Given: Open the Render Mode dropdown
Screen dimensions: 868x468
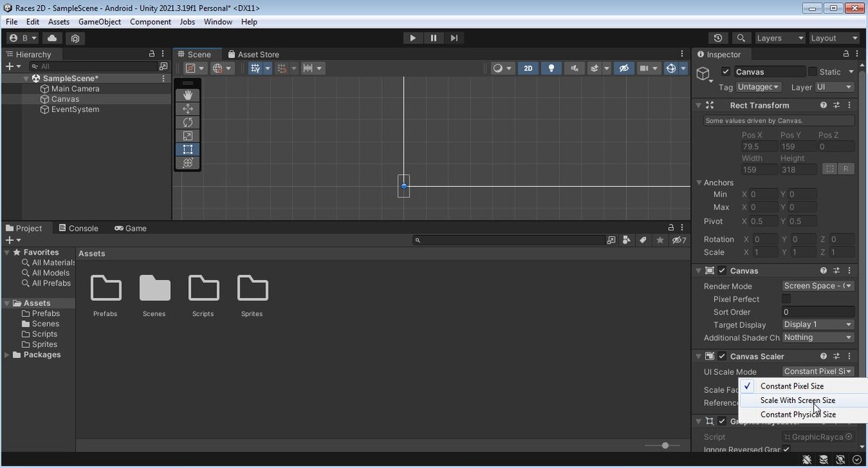Looking at the screenshot, I should (818, 286).
